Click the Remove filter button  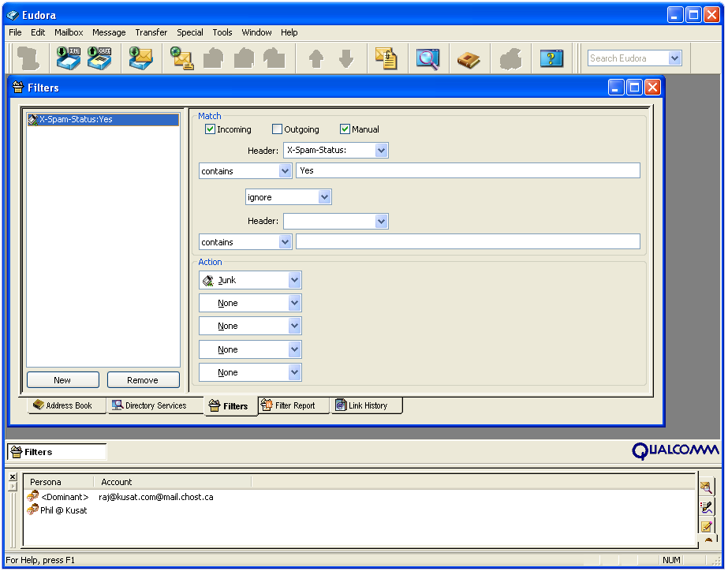143,380
